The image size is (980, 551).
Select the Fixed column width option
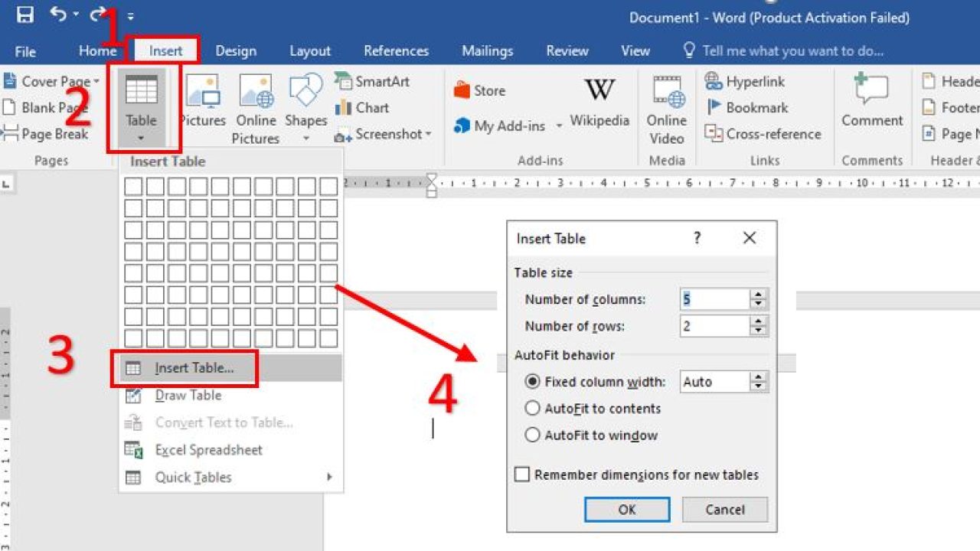[x=533, y=382]
